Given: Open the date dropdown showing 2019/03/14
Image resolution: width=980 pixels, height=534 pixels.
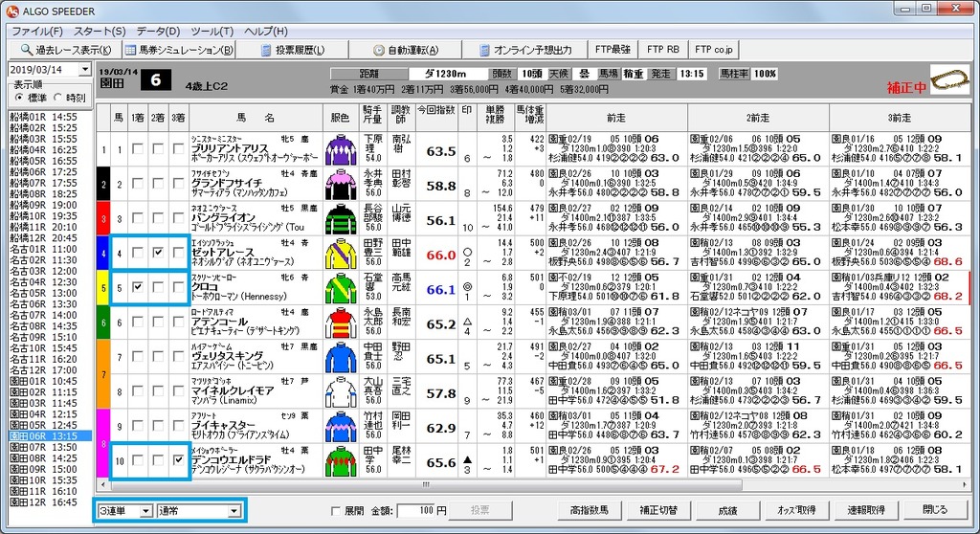Looking at the screenshot, I should tap(85, 70).
